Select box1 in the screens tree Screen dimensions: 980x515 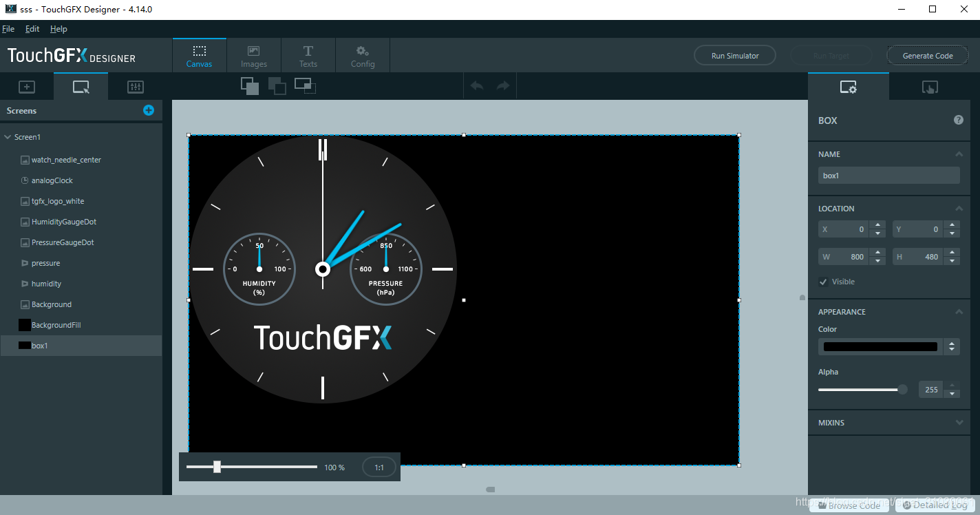[81, 346]
